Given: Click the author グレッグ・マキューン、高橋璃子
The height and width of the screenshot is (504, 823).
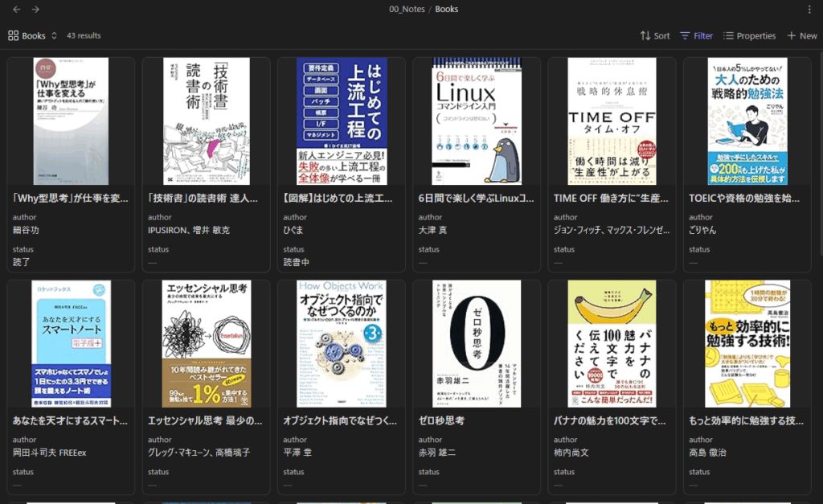Looking at the screenshot, I should (x=199, y=453).
